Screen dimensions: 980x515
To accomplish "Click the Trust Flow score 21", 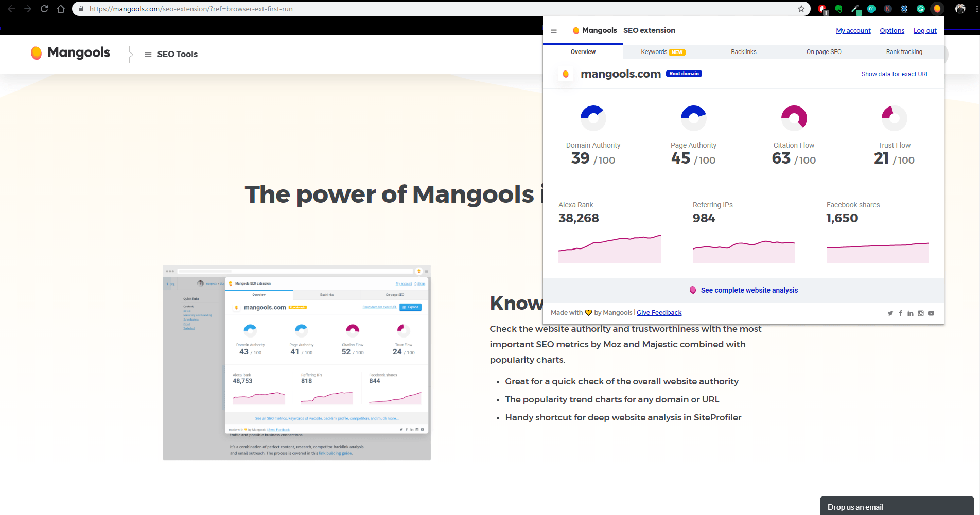I will pos(881,158).
